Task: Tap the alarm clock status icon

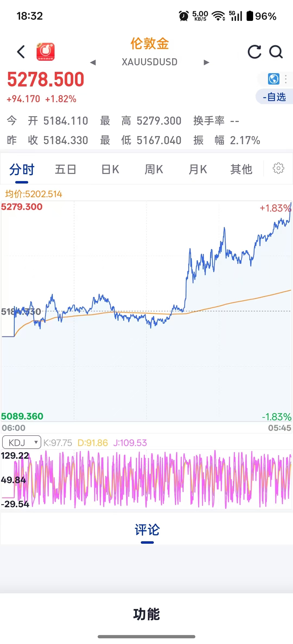Action: [x=184, y=16]
